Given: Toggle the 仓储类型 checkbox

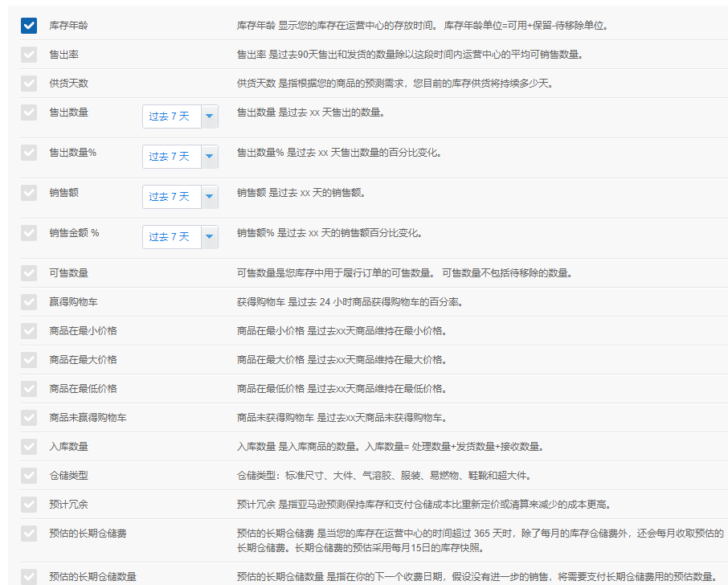Looking at the screenshot, I should (29, 476).
